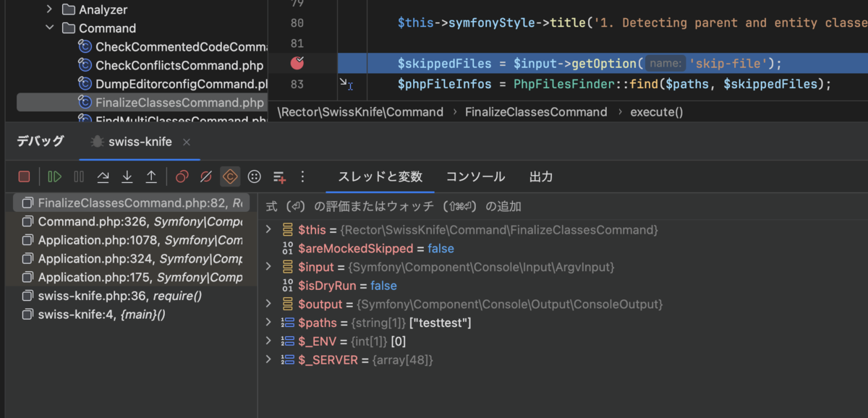Expand the $paths array variable
The image size is (868, 418).
pos(268,323)
